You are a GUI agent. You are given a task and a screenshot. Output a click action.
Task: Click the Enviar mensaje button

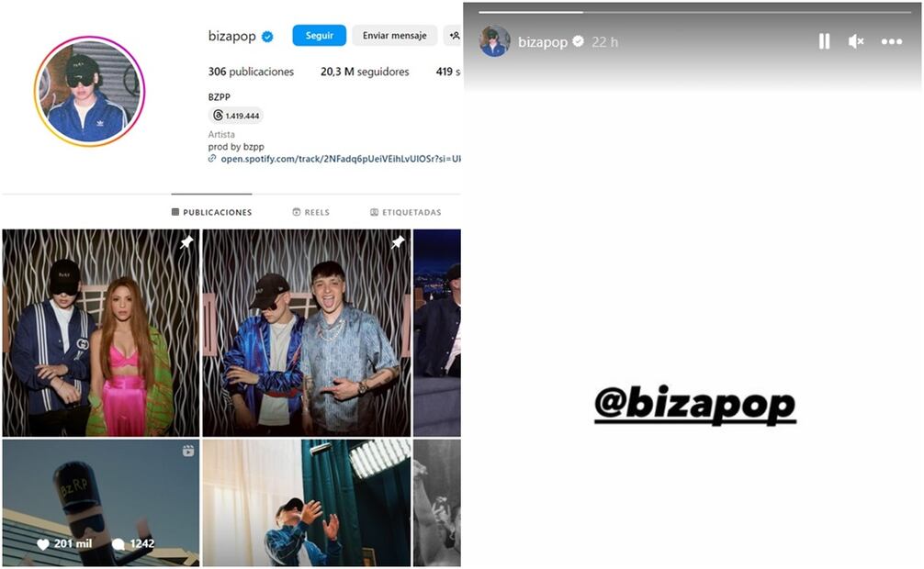pyautogui.click(x=394, y=36)
